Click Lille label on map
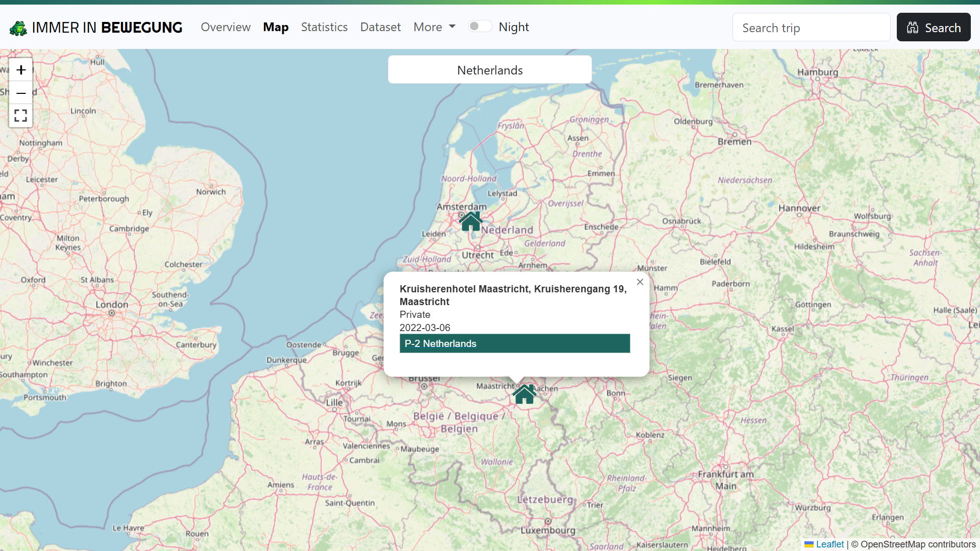 [334, 403]
